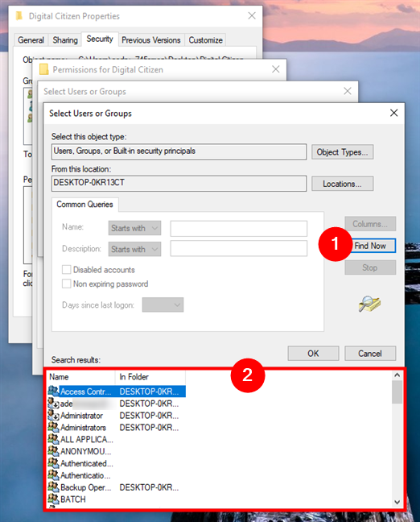Viewport: 420px width, 522px height.
Task: Click the Authenticated Users icon
Action: (54, 463)
